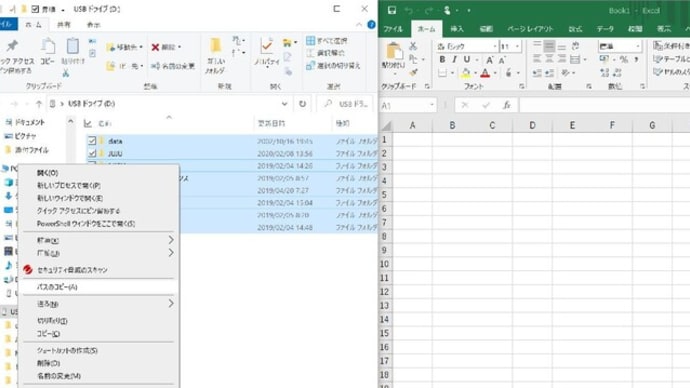690x388 pixels.
Task: Toggle select-all checkbox in file list header
Action: pyautogui.click(x=88, y=124)
